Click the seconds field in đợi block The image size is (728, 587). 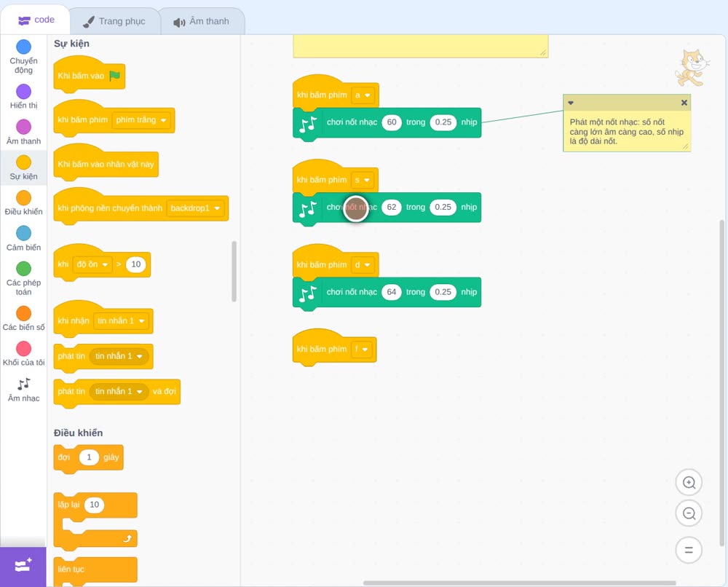[89, 457]
